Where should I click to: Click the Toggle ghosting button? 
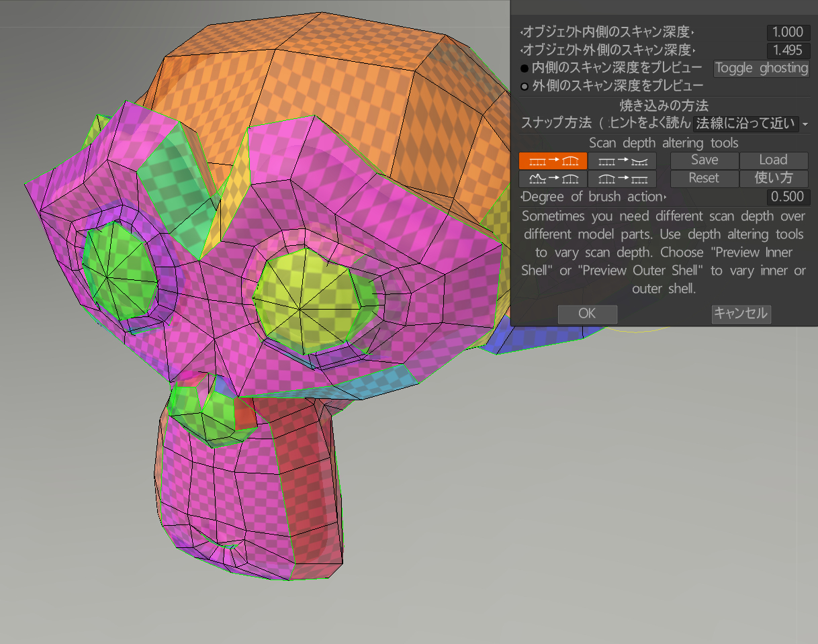(760, 68)
